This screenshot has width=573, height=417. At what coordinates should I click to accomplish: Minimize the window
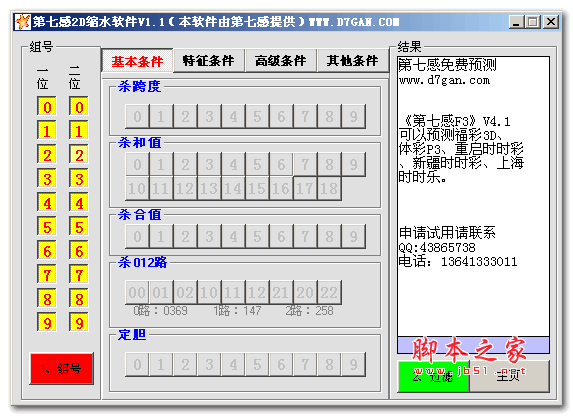tap(516, 22)
